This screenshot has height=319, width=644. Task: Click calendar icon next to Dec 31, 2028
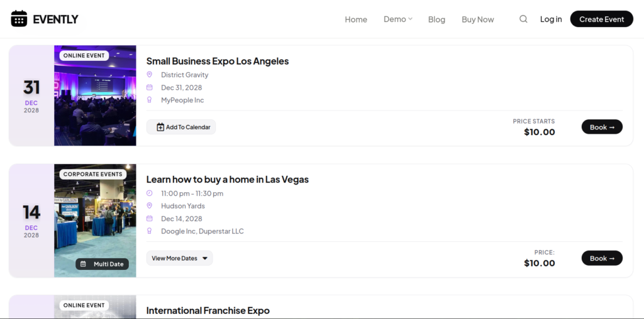(150, 87)
